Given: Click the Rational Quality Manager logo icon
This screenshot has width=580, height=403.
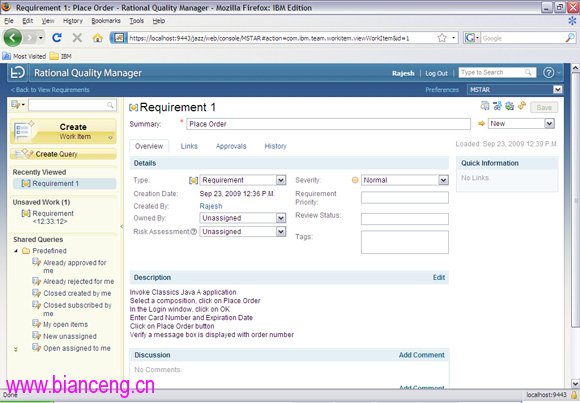Looking at the screenshot, I should 18,73.
